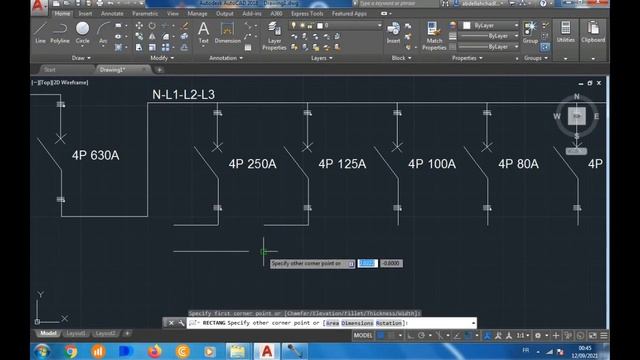Screen dimensions: 640x360
Task: Open the View ribbon tab
Action: tap(173, 14)
